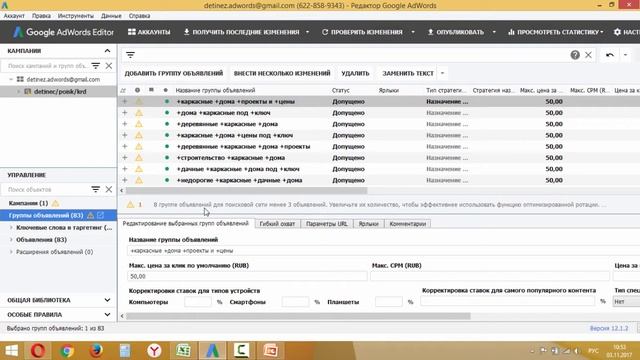This screenshot has height=360, width=640.
Task: Click Replace text (Заменить текст) button
Action: [x=408, y=73]
